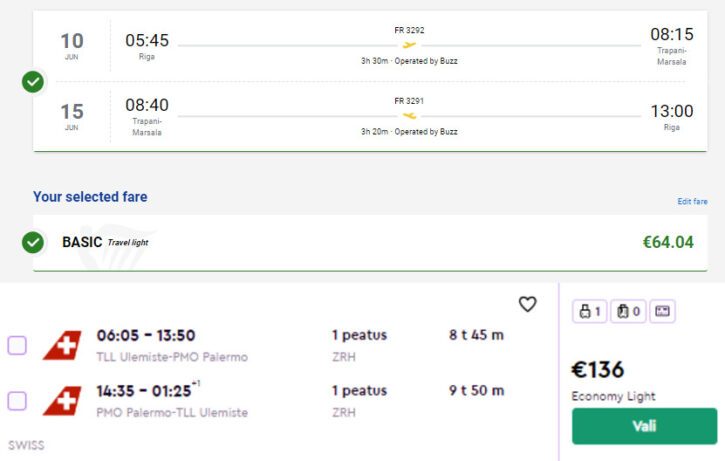Viewport: 725px width, 461px height.
Task: Click the 1 peatus ZRH stop on the outbound flight
Action: (x=359, y=345)
